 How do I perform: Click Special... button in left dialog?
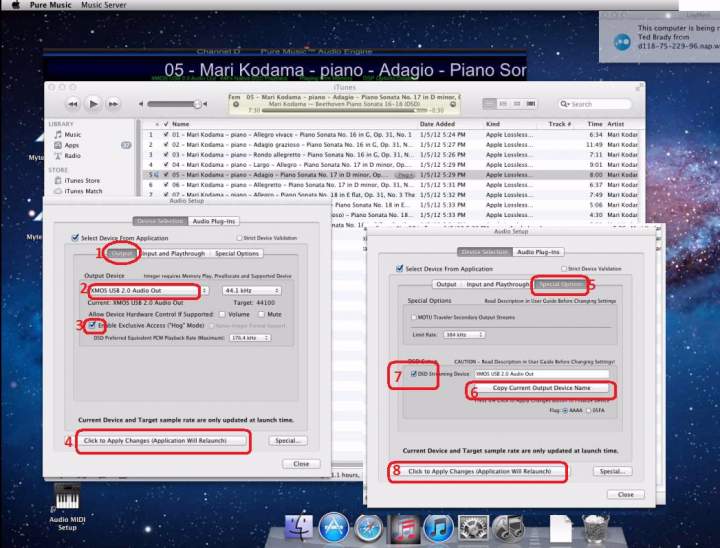point(288,441)
